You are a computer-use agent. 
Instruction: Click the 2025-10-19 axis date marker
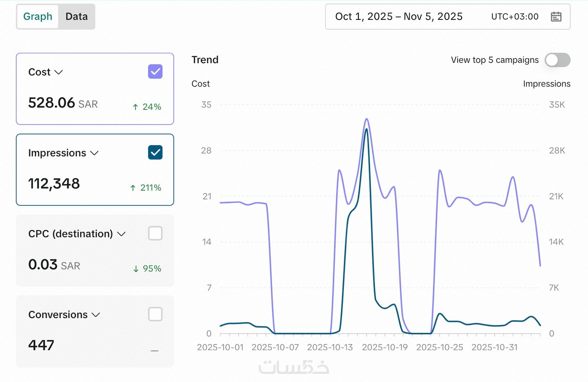(x=385, y=347)
